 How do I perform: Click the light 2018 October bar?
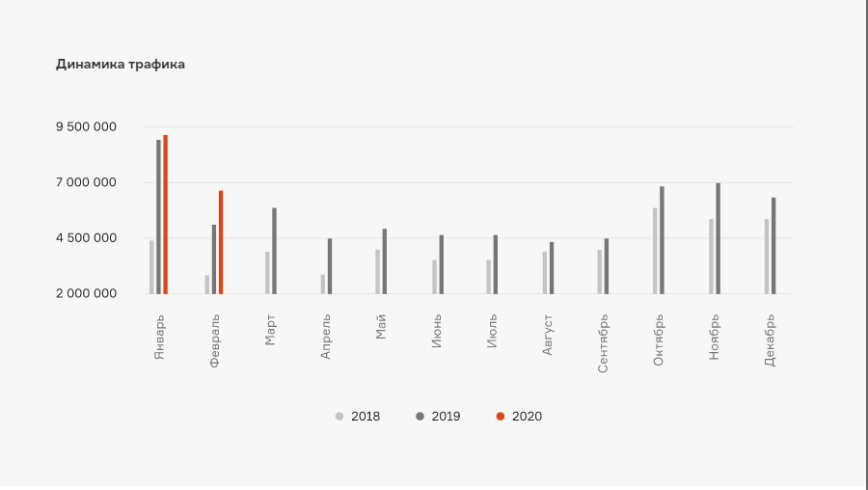point(655,251)
